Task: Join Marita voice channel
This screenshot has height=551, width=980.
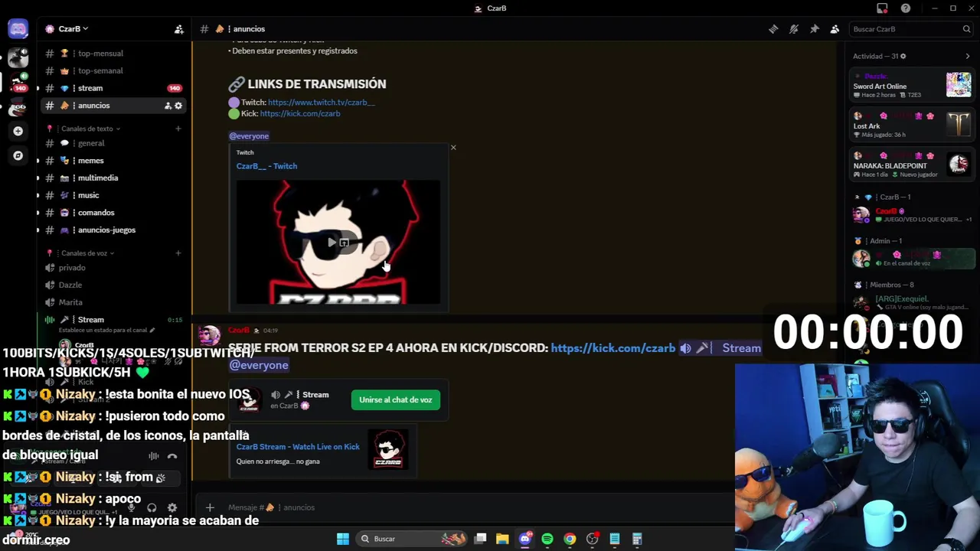Action: tap(113, 302)
